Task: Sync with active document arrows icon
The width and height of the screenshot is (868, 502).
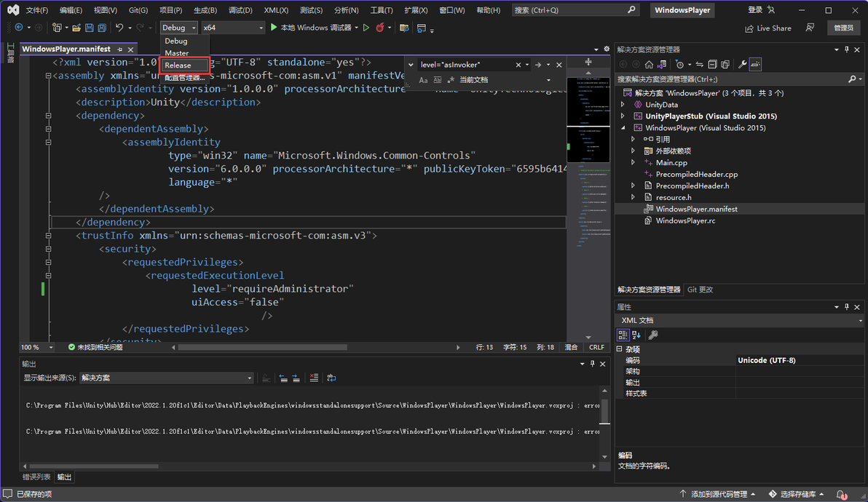Action: coord(700,65)
